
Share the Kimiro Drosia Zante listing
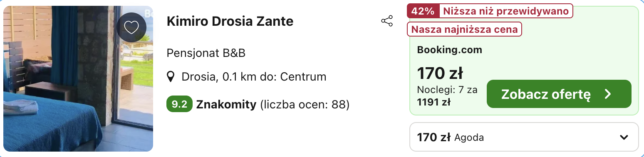[x=387, y=21]
